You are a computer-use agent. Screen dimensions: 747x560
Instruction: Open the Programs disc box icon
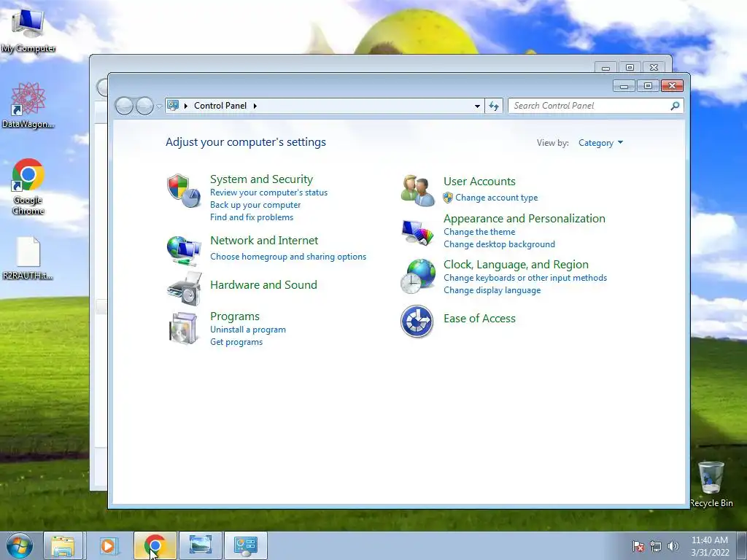coord(184,328)
